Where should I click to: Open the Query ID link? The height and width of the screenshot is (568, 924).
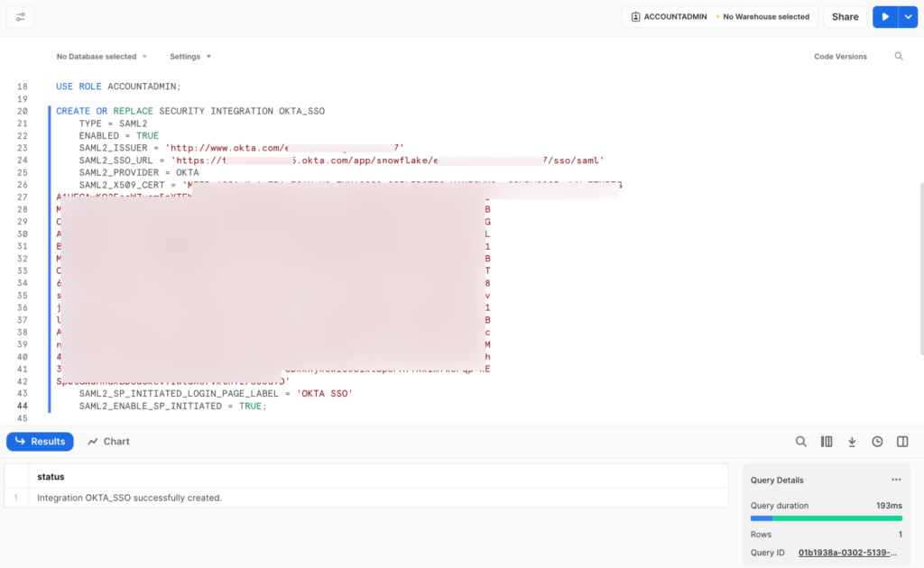[x=846, y=552]
